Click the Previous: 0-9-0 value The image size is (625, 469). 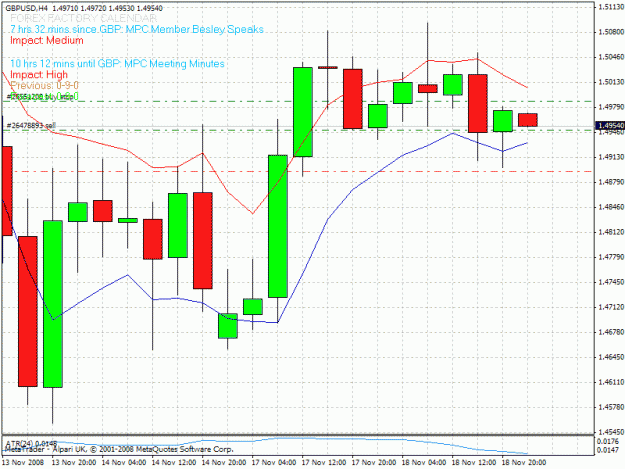tap(44, 85)
